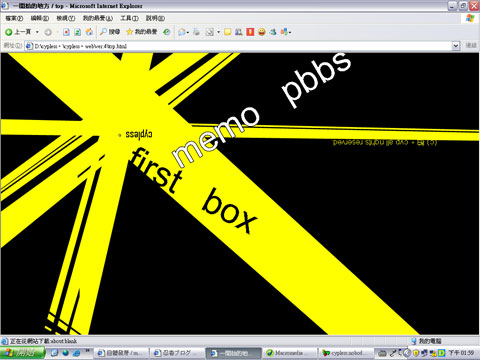This screenshot has height=360, width=480.
Task: Open the Favorites (我的最愛) menu
Action: tap(98, 18)
